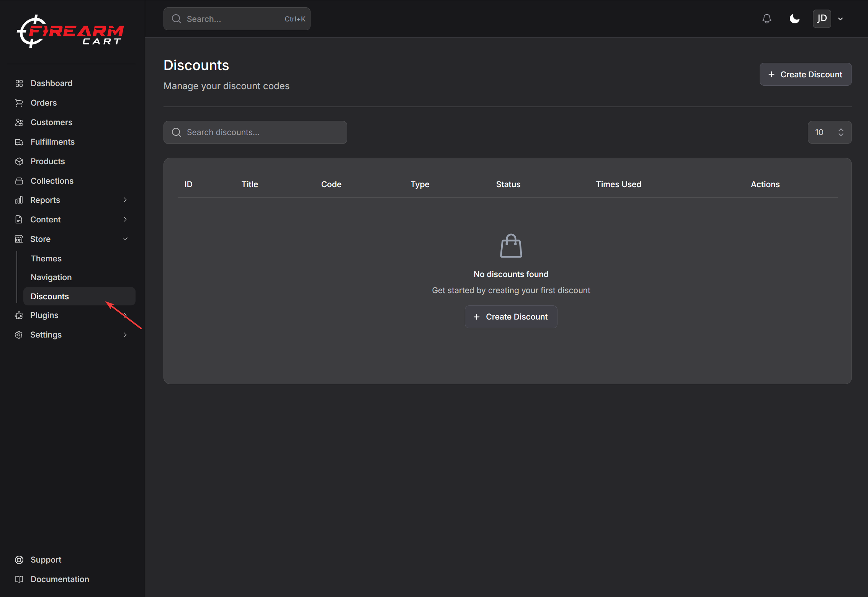Click the Code column header
This screenshot has height=597, width=868.
[x=331, y=184]
